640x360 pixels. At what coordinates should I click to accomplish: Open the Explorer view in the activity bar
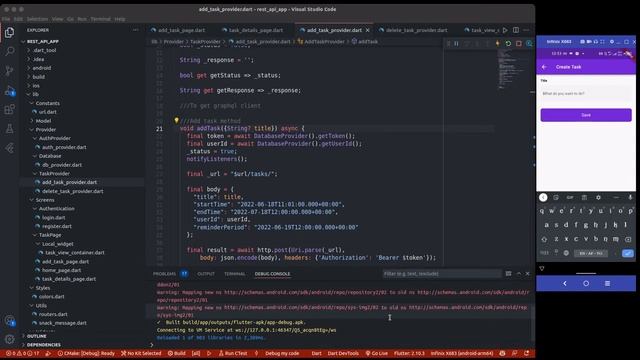click(9, 32)
